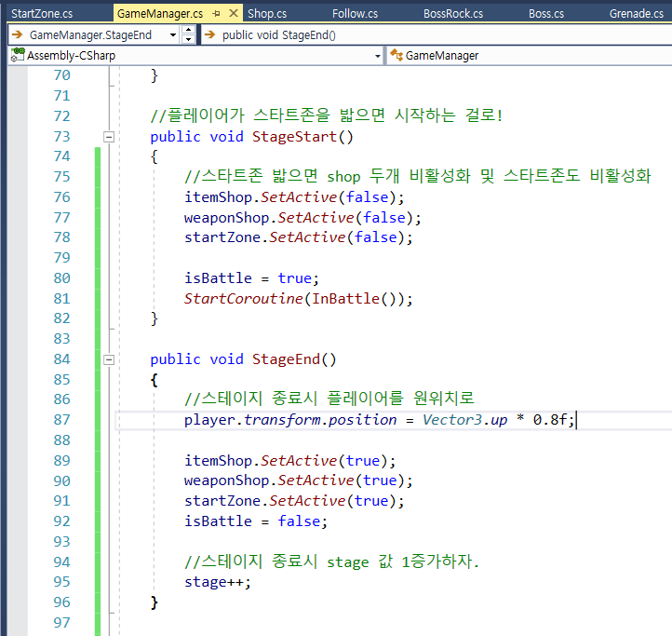The image size is (672, 636).
Task: Open the Shop.cs tab
Action: pos(267,14)
